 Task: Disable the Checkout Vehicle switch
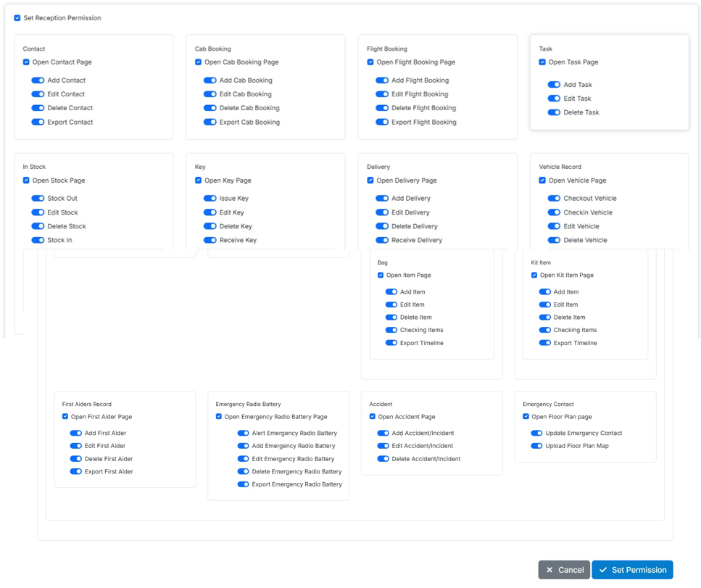click(x=554, y=199)
